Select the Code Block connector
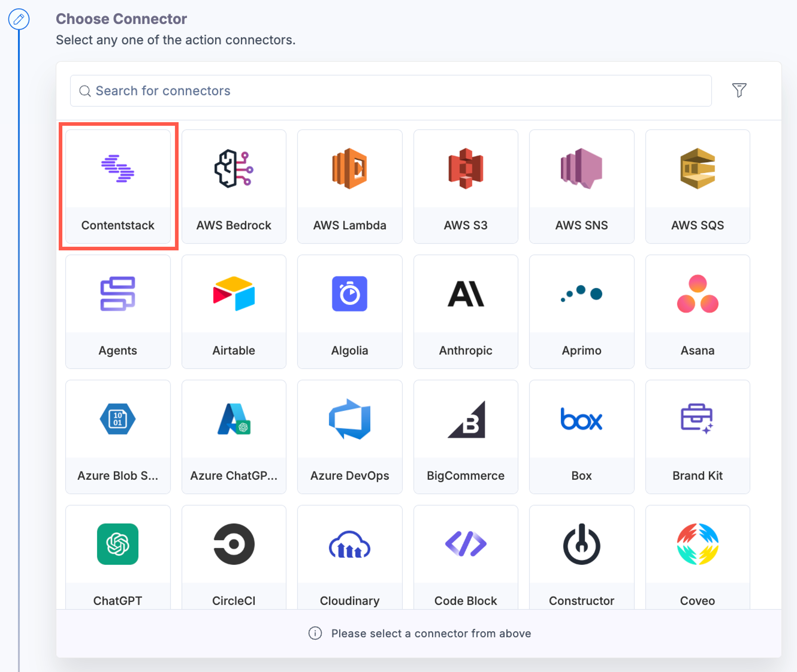The width and height of the screenshot is (797, 672). point(465,557)
